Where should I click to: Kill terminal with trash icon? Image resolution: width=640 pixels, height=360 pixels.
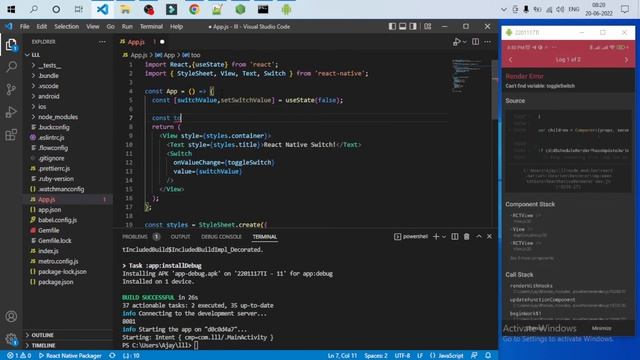pos(467,237)
